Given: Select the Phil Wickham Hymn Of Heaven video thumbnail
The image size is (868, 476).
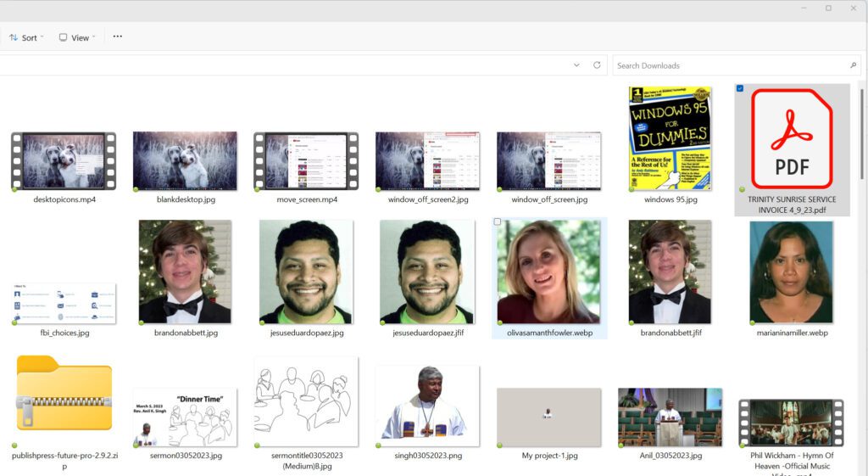Looking at the screenshot, I should coord(792,423).
